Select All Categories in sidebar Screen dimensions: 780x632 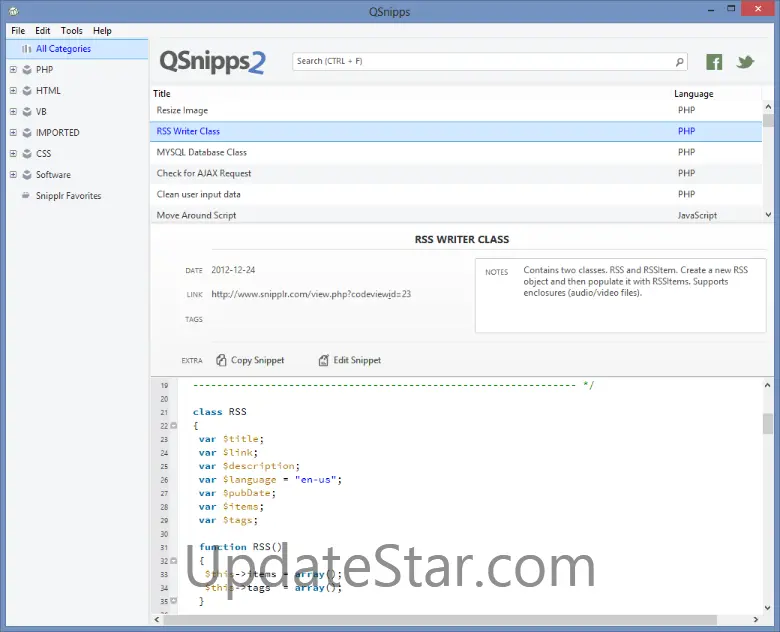77,49
